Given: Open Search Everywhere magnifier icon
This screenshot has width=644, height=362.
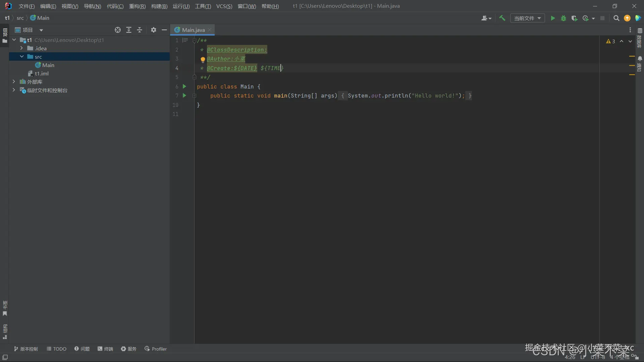Looking at the screenshot, I should 616,18.
